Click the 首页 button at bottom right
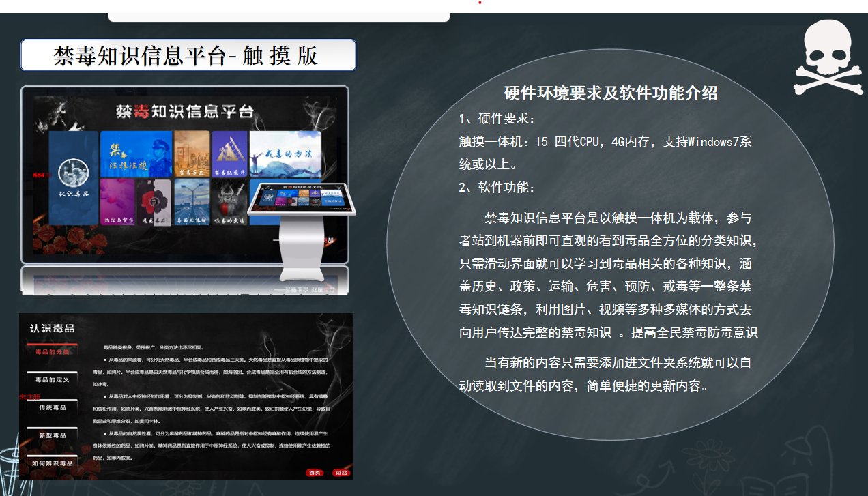 pyautogui.click(x=315, y=473)
